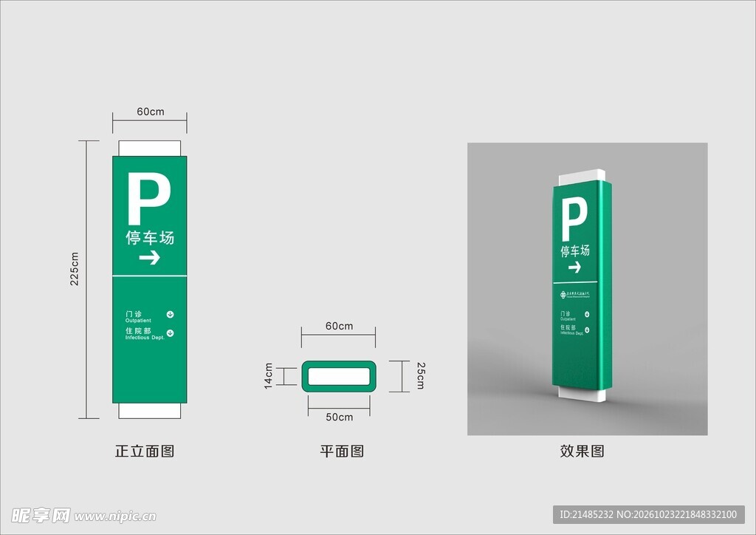Click the down-arrow icon beside 门诊 on elevation

coord(171,315)
